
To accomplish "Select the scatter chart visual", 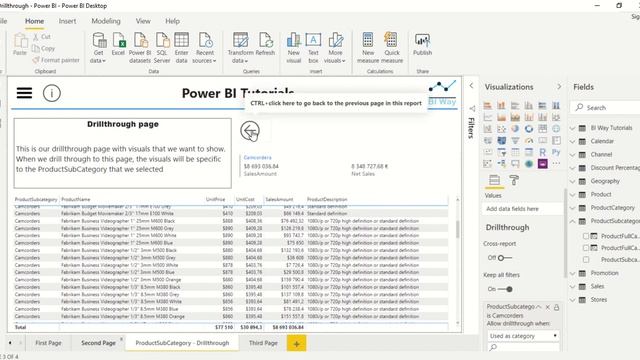I will [502, 129].
